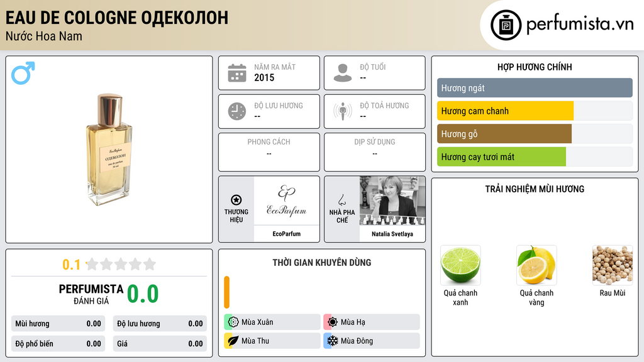Click the sun icon for Mùa Hạ

click(333, 322)
